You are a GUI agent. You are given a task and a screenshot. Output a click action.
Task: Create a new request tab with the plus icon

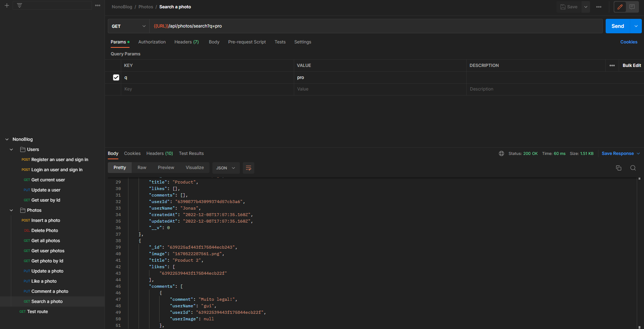(7, 5)
